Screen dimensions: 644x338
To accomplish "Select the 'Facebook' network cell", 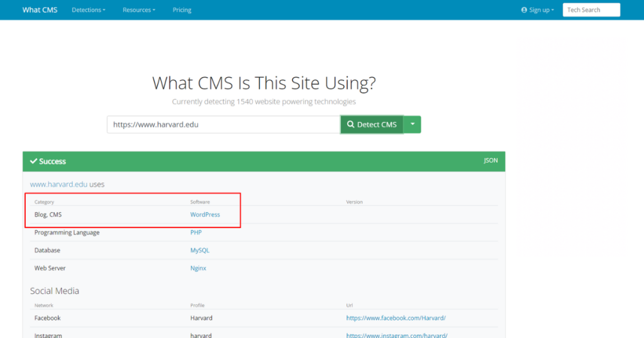I will click(48, 318).
